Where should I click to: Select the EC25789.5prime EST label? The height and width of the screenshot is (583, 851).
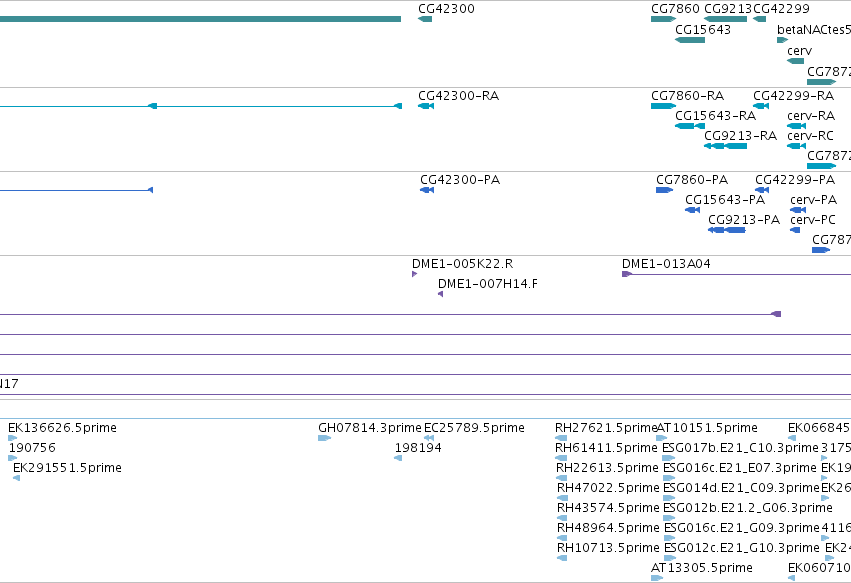pos(474,428)
